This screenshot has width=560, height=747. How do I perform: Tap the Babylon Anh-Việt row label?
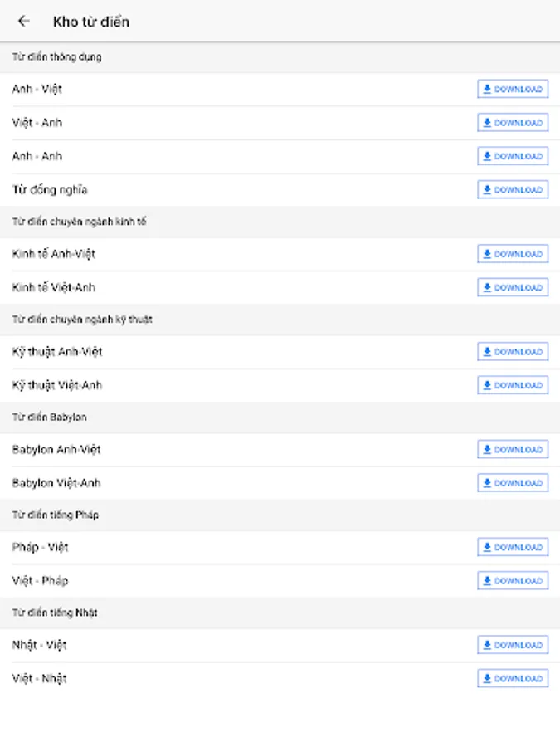click(56, 450)
